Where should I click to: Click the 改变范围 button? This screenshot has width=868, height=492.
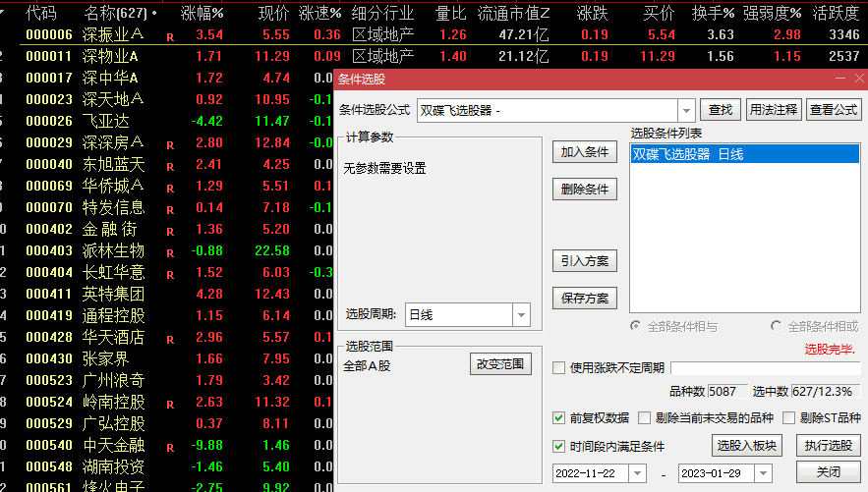pos(500,363)
